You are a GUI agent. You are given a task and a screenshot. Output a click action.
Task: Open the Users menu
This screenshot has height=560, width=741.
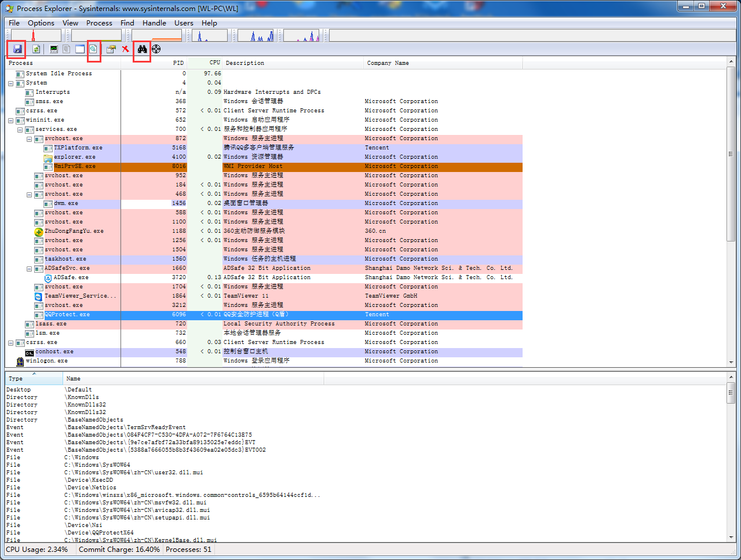pos(184,23)
